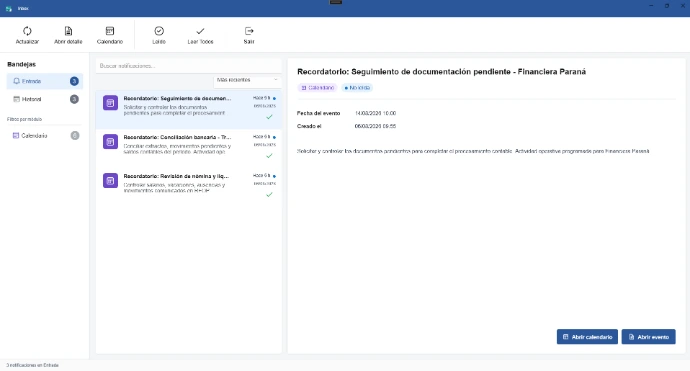This screenshot has width=690, height=371.
Task: Select the Historial tray
Action: click(x=44, y=99)
